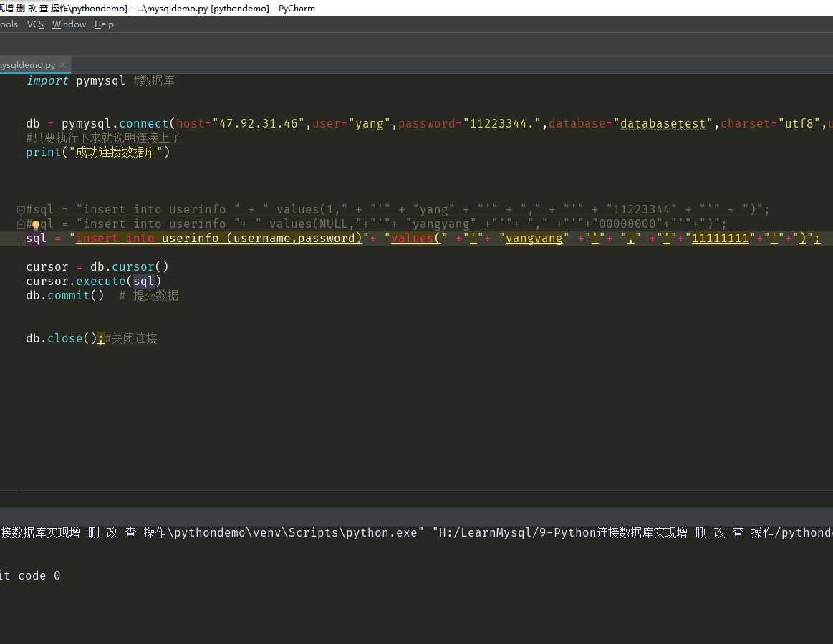Click "00000000" in the commented sql line
This screenshot has width=833, height=644.
coord(627,224)
